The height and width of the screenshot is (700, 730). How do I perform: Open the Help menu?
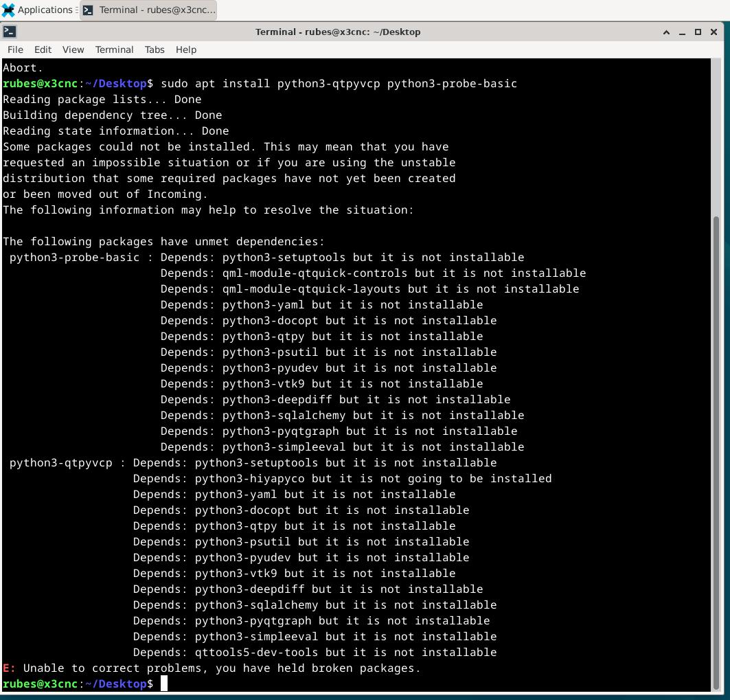pyautogui.click(x=185, y=49)
